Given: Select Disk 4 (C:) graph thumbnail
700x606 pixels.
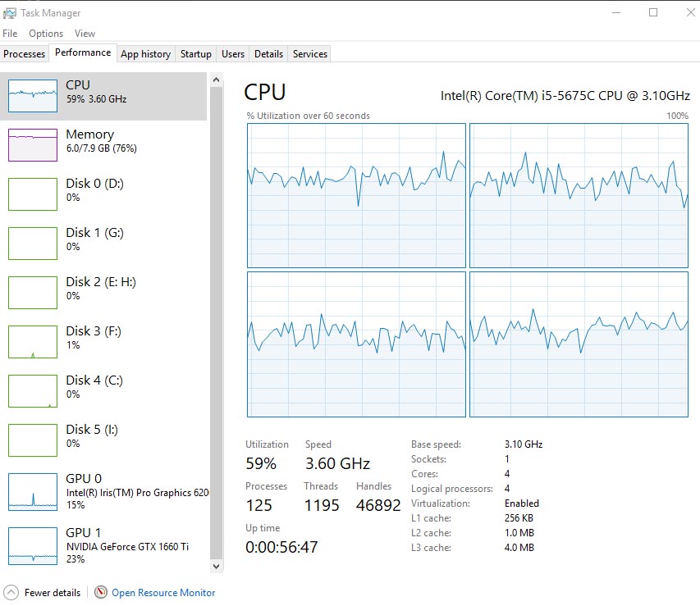Looking at the screenshot, I should click(x=33, y=391).
